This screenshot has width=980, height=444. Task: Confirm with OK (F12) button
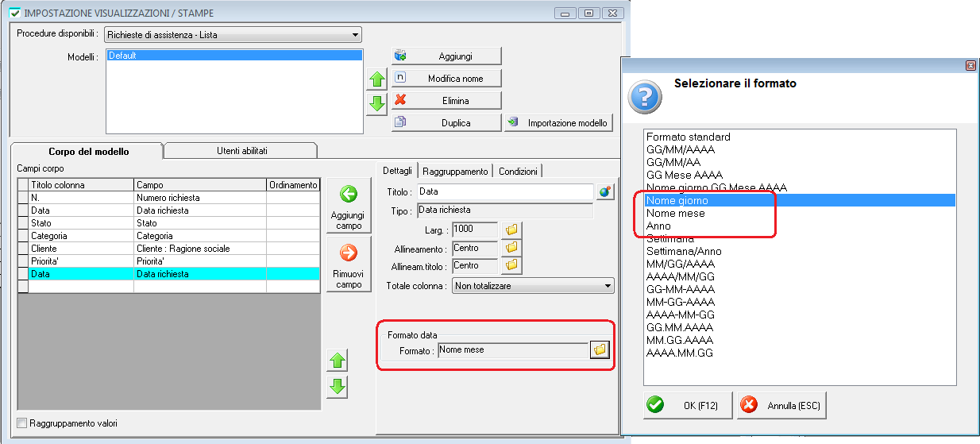[688, 405]
